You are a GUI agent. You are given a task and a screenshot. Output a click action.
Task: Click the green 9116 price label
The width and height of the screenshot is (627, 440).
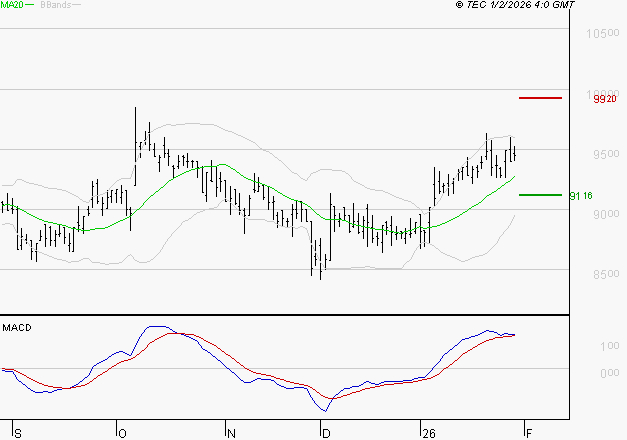point(581,196)
